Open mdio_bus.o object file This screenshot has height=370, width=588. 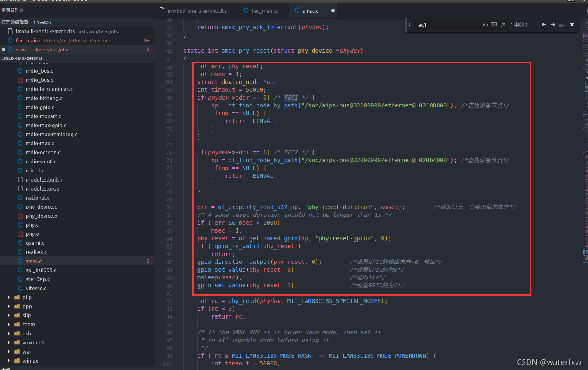(x=77, y=80)
